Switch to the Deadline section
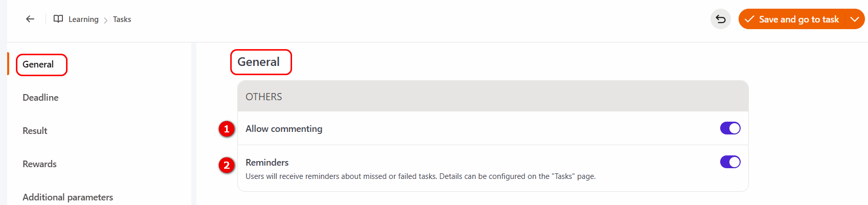 click(x=40, y=98)
